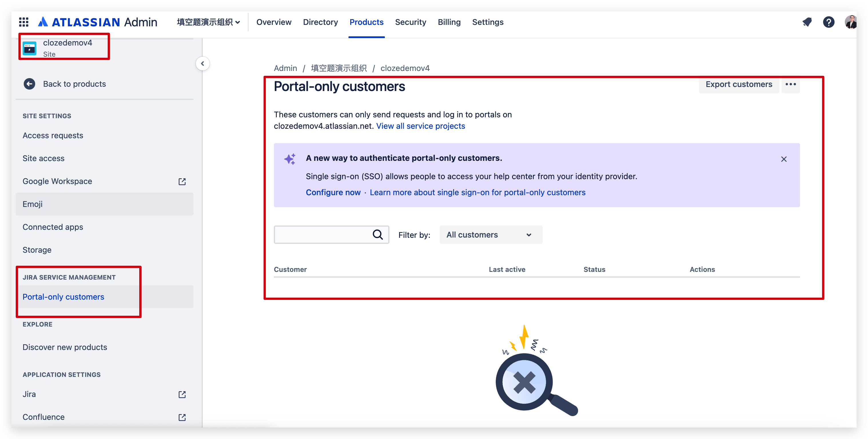Open Google Workspace via its external link icon
Screen dimensions: 868x439
(x=182, y=181)
